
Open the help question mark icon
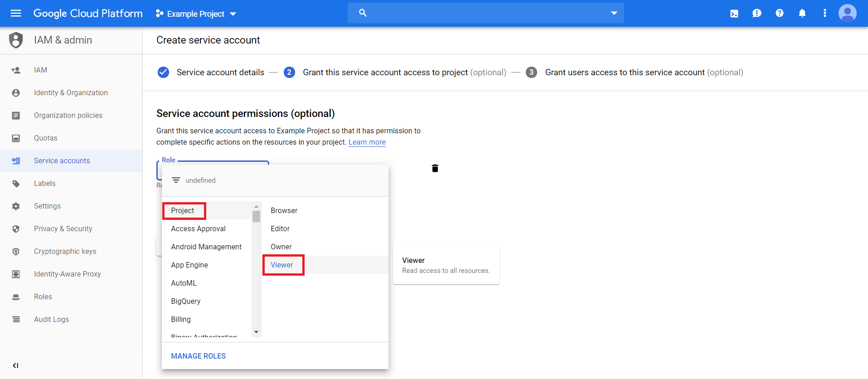click(x=780, y=13)
